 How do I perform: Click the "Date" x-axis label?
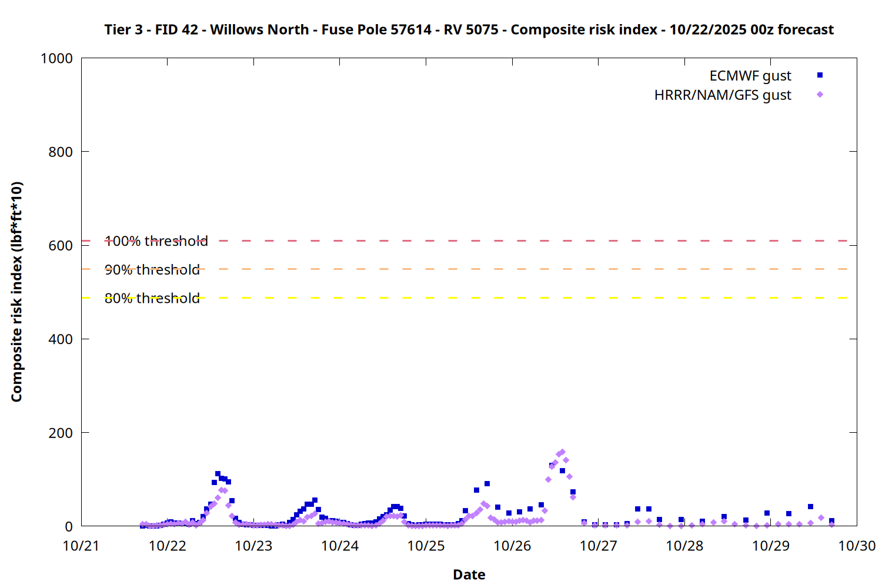pos(469,574)
